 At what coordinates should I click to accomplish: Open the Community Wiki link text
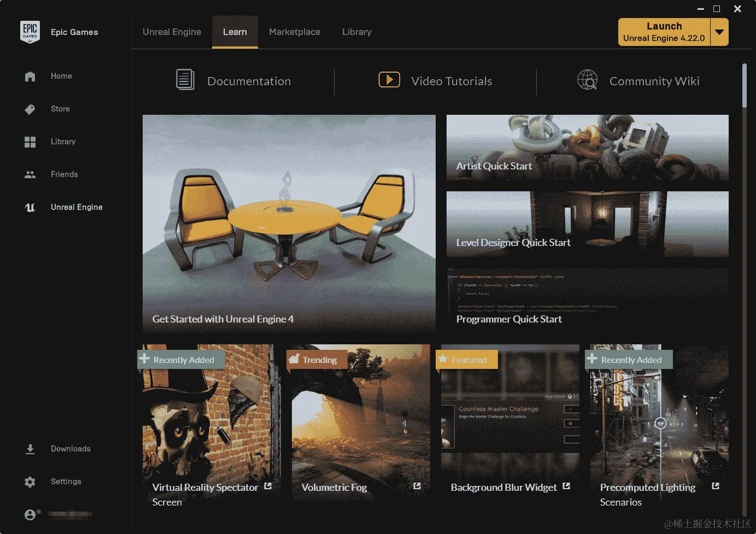pyautogui.click(x=654, y=81)
